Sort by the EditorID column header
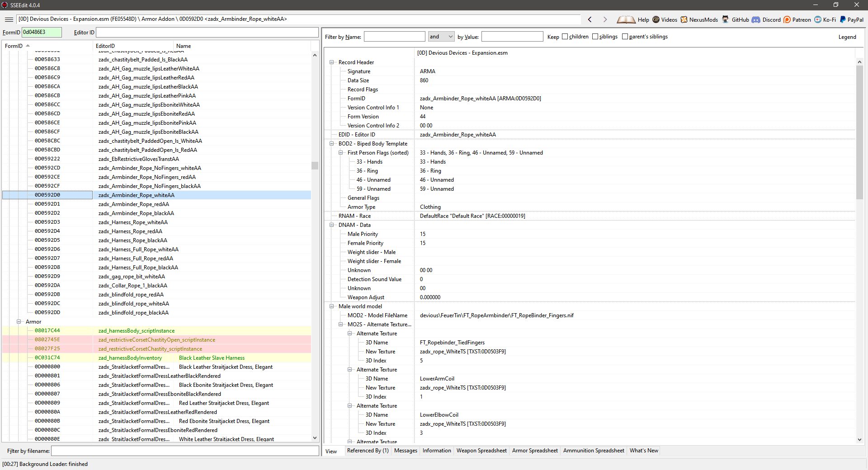This screenshot has width=868, height=470. (133, 46)
